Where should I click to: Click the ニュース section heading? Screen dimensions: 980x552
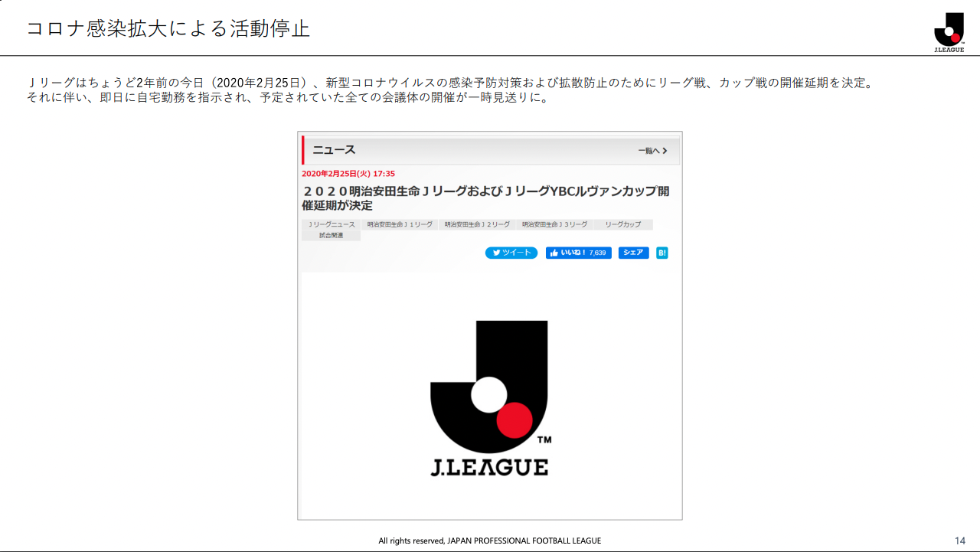(x=334, y=150)
